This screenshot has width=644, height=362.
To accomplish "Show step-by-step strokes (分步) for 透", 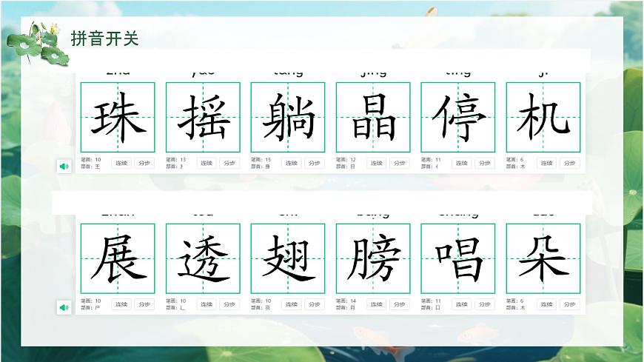I will coord(229,304).
